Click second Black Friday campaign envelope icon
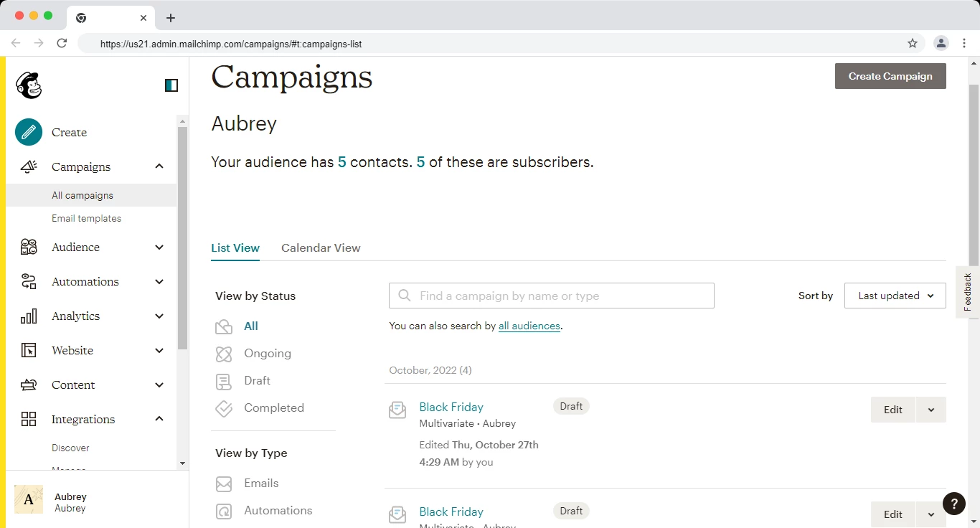The image size is (980, 528). 397,514
